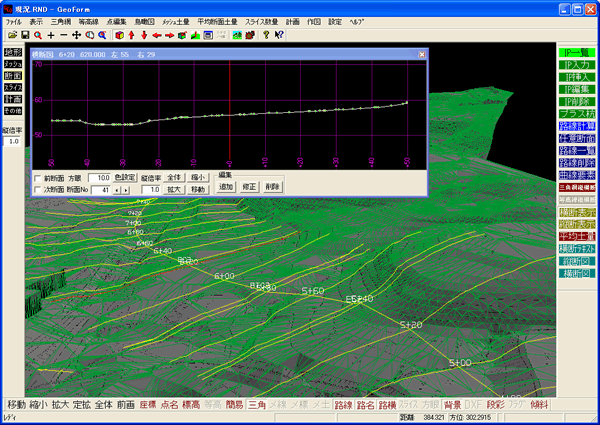Click the window display icon in toolbar
The width and height of the screenshot is (600, 425).
(208, 35)
